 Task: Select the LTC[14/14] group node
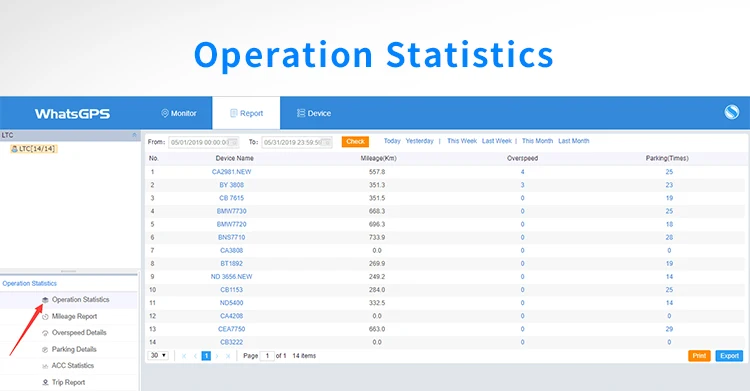point(33,149)
